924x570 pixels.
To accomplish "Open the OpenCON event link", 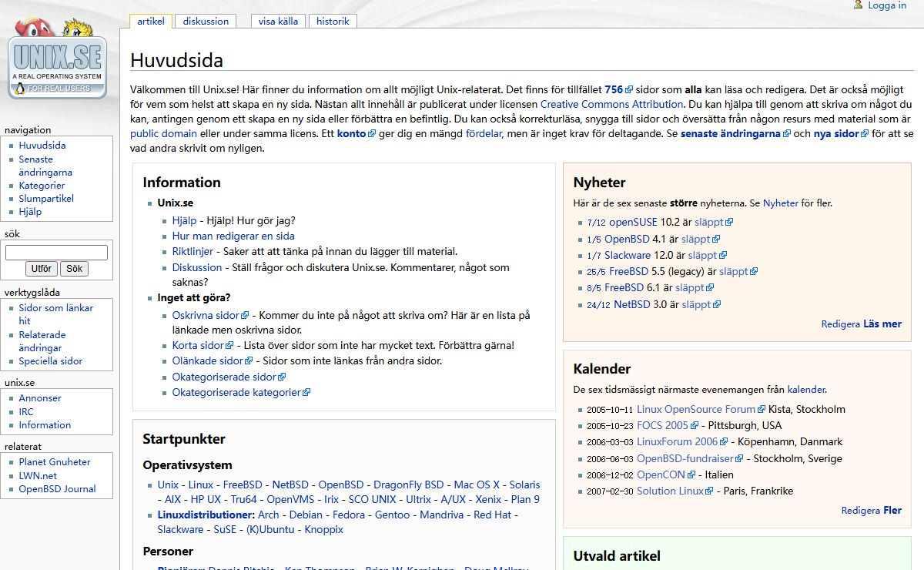I will pyautogui.click(x=666, y=474).
